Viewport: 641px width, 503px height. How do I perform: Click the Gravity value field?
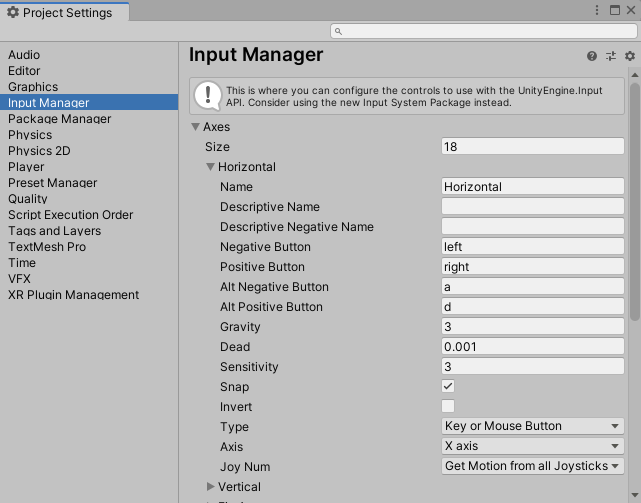click(x=533, y=326)
